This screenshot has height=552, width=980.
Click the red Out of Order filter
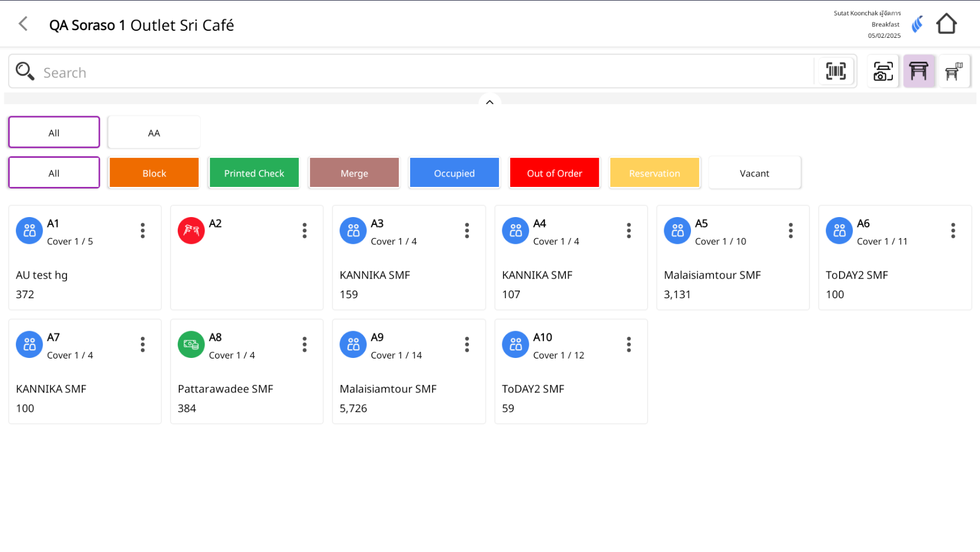coord(554,173)
